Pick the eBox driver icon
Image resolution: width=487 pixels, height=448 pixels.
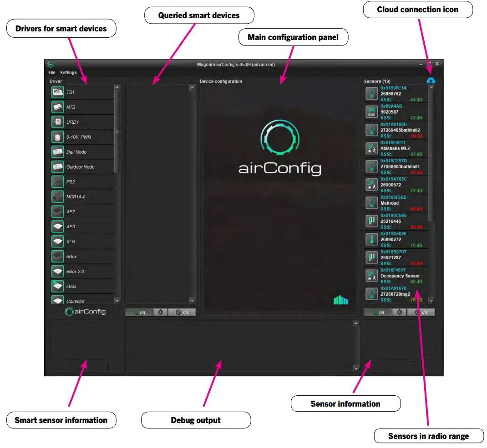pyautogui.click(x=57, y=256)
